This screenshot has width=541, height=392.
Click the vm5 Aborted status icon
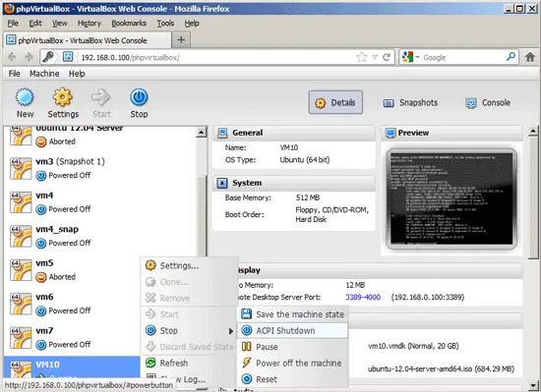pyautogui.click(x=41, y=277)
